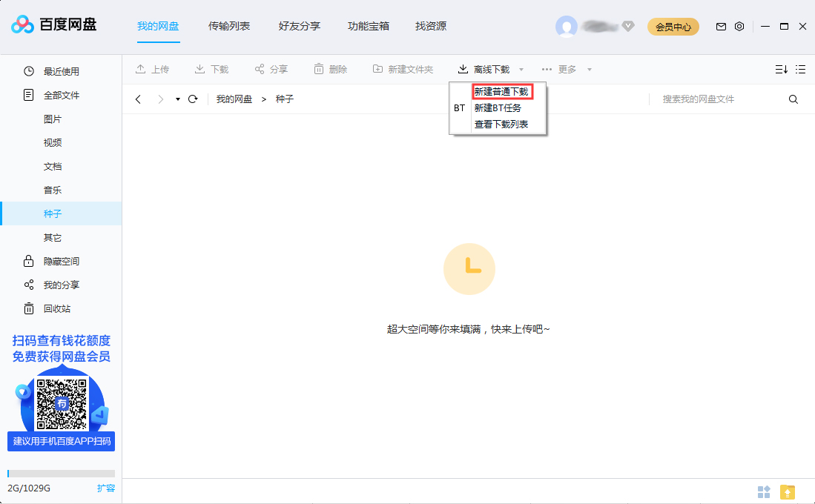Click the 新建文件夹 new folder icon

pos(377,69)
